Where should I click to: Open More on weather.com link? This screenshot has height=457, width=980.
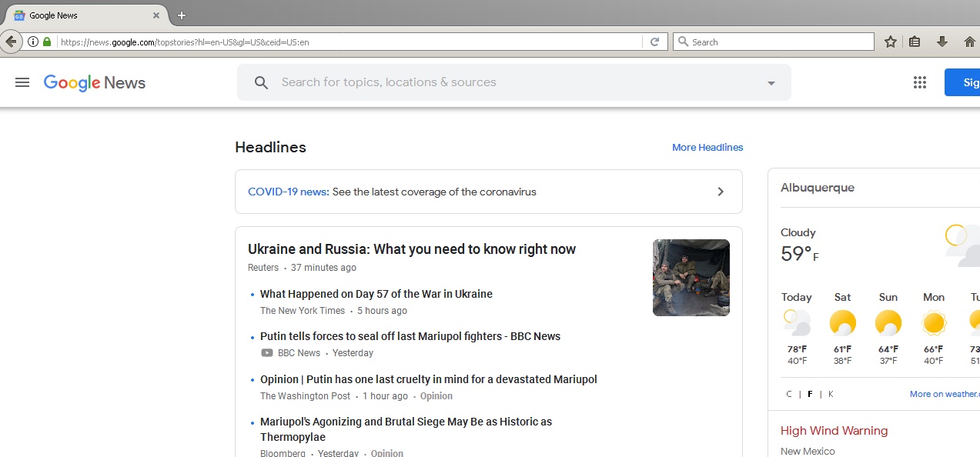[x=945, y=394]
